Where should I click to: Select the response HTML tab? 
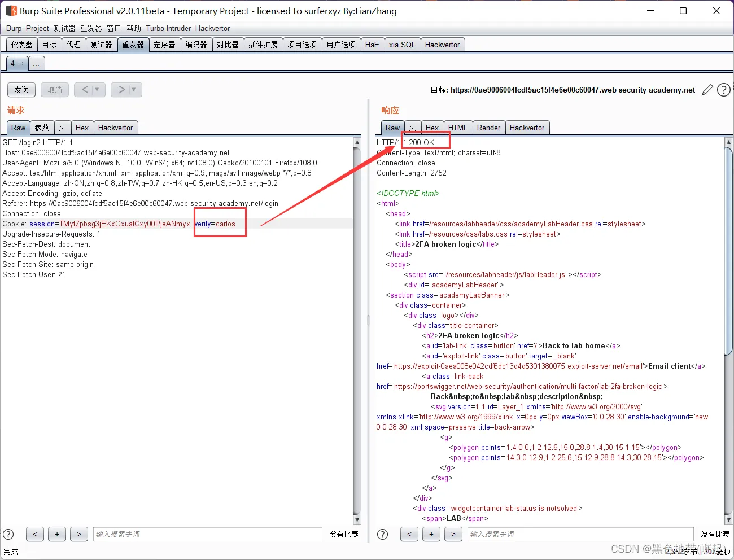click(x=458, y=128)
